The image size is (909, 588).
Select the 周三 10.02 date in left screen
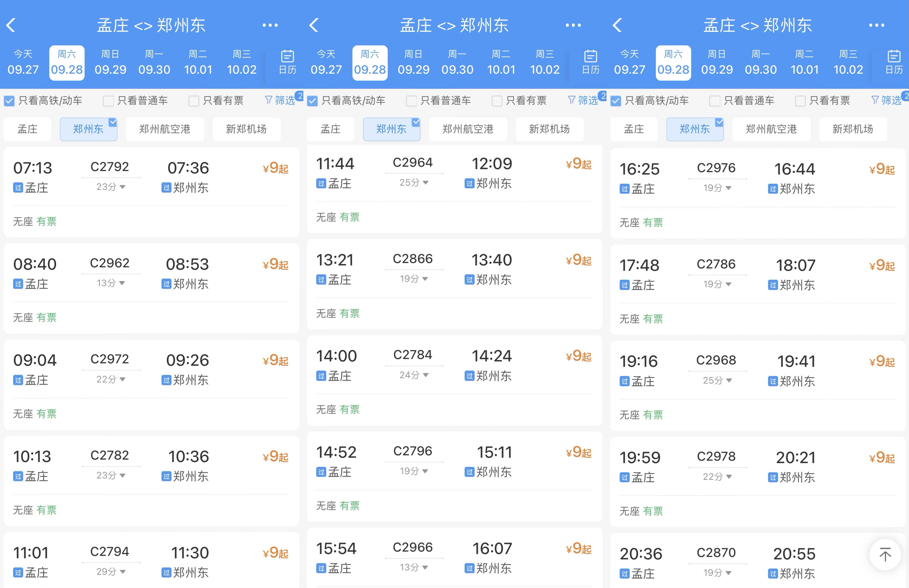point(242,62)
